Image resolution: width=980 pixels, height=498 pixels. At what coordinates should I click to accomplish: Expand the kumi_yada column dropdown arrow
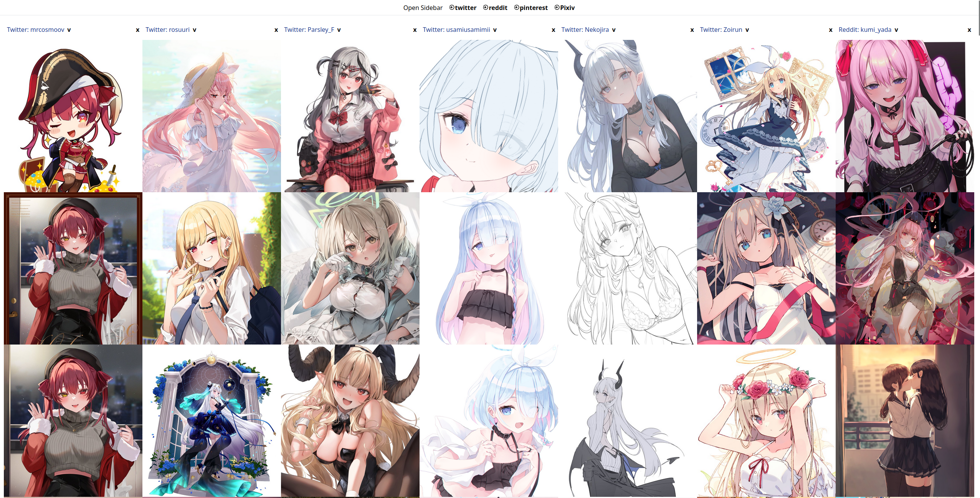coord(896,30)
